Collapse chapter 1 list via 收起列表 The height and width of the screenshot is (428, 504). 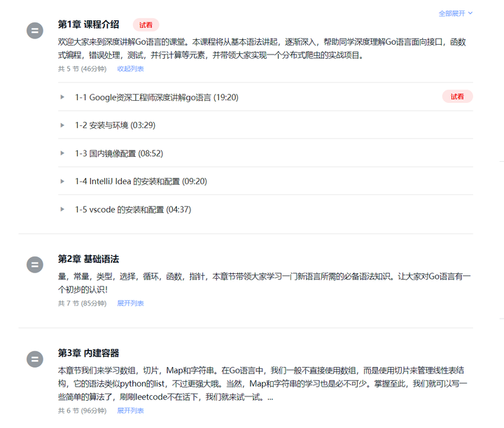130,69
